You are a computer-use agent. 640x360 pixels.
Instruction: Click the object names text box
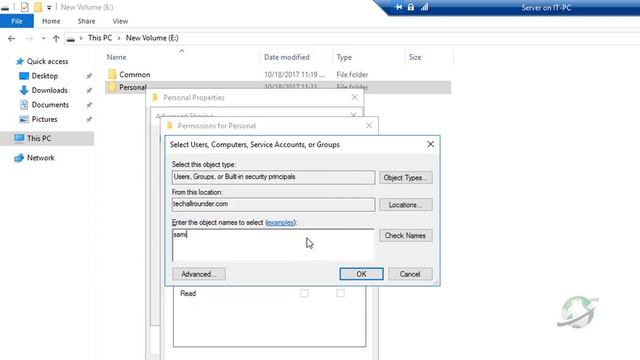[x=273, y=244]
